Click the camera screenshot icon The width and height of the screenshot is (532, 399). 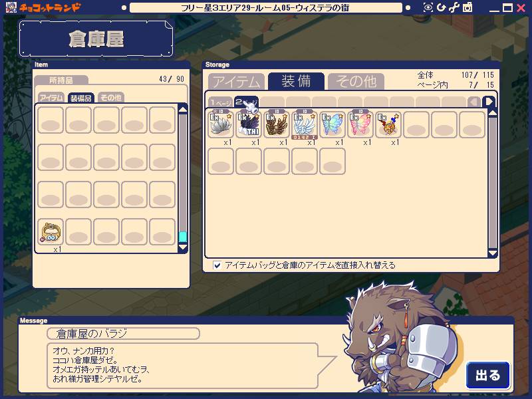(x=467, y=7)
